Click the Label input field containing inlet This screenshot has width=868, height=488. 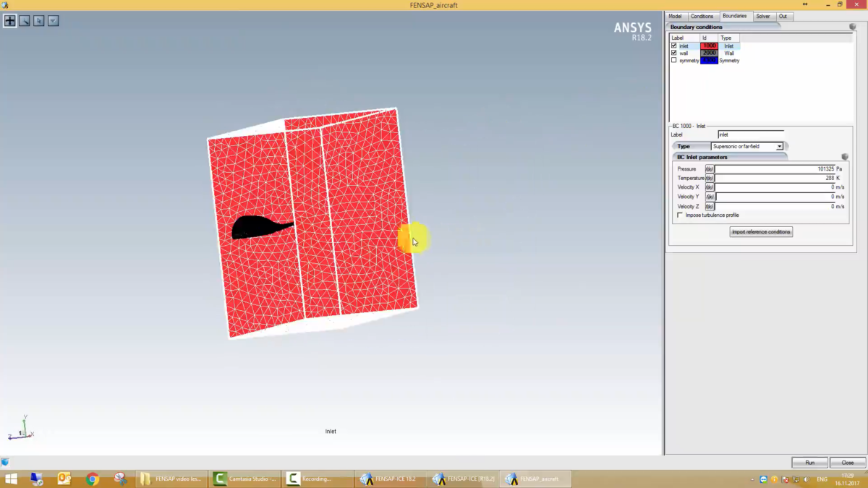click(x=751, y=134)
